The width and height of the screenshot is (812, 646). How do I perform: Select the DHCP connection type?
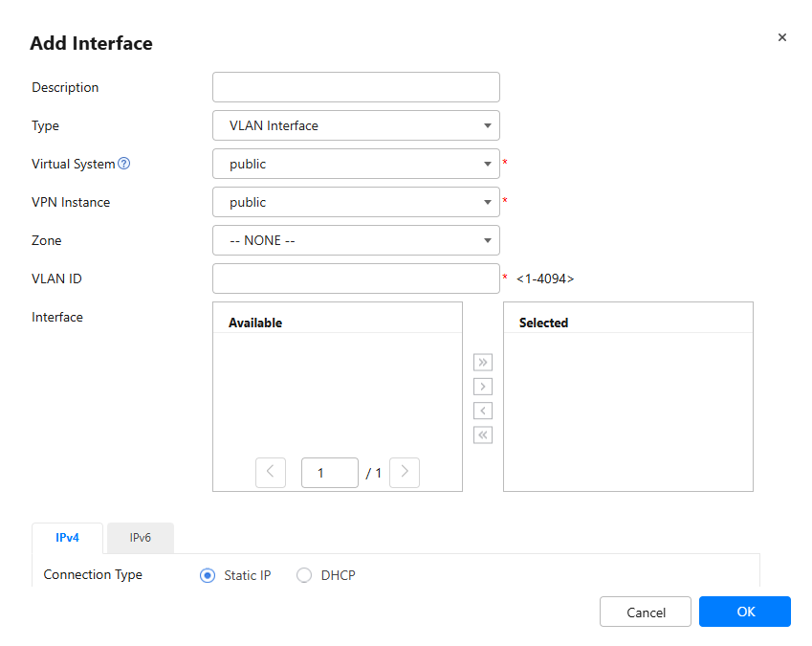click(304, 575)
